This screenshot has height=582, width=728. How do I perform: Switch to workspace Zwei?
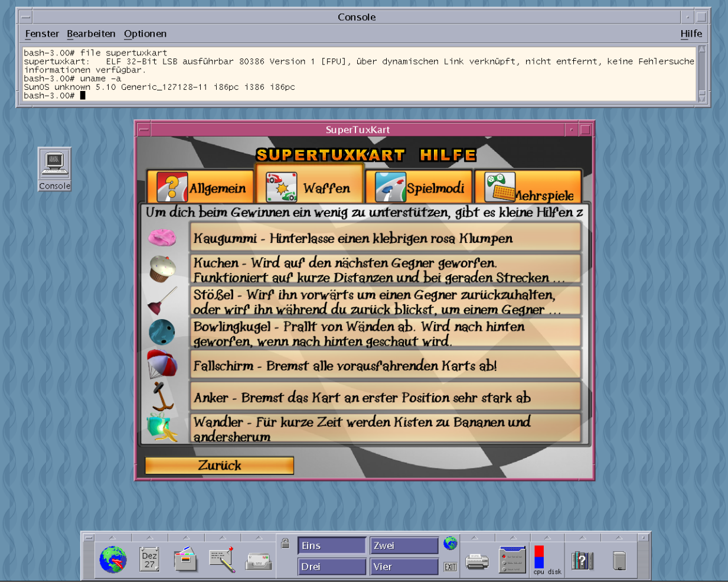point(404,545)
